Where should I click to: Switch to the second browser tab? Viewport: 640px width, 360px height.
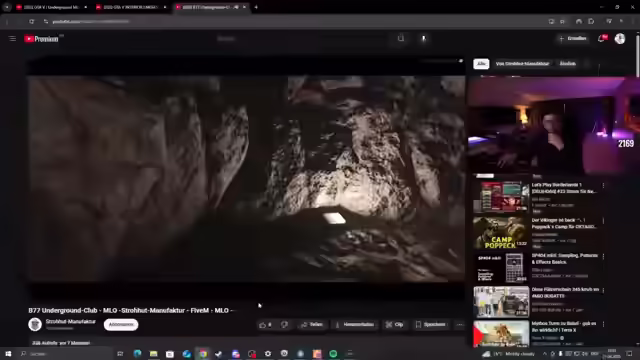point(131,7)
